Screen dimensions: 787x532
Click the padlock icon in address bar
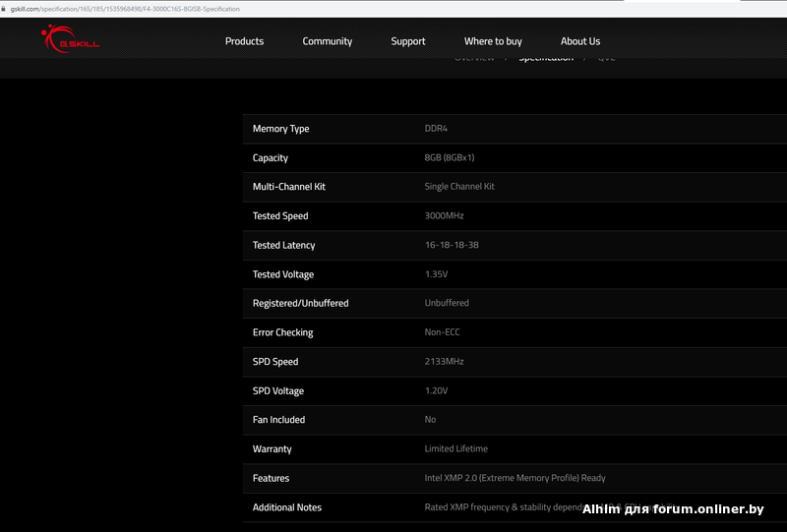point(4,9)
